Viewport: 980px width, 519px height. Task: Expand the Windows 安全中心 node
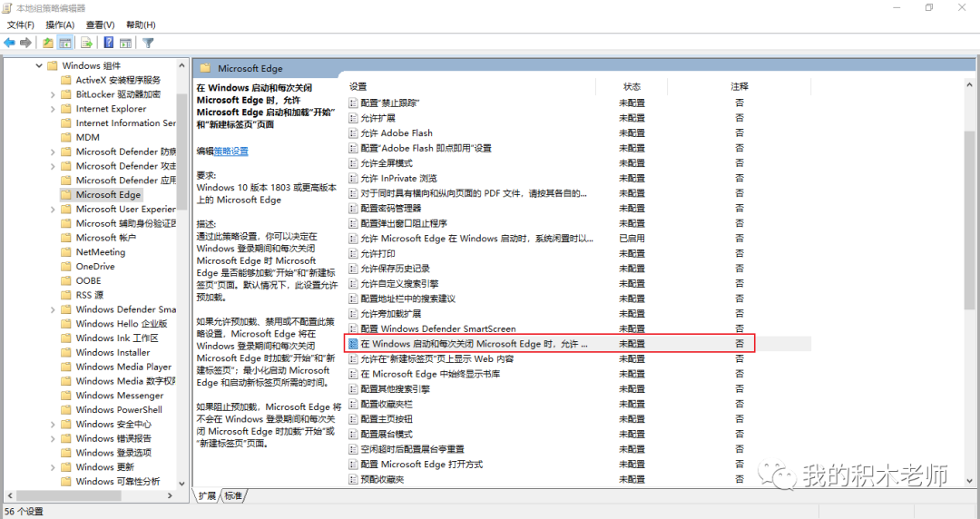click(x=54, y=425)
